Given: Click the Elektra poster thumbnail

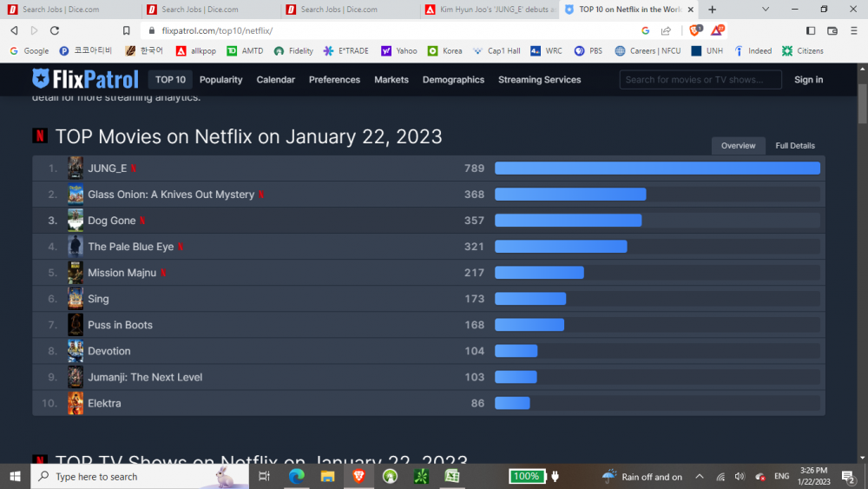Looking at the screenshot, I should click(76, 403).
